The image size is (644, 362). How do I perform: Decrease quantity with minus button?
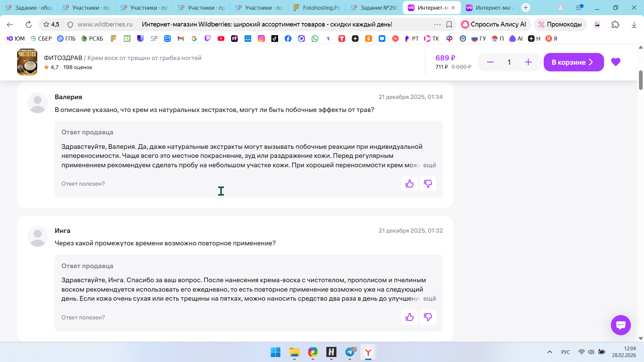tap(490, 62)
